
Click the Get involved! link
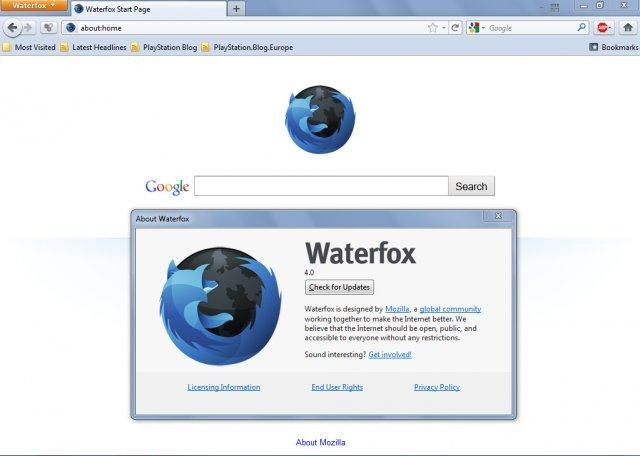(390, 354)
